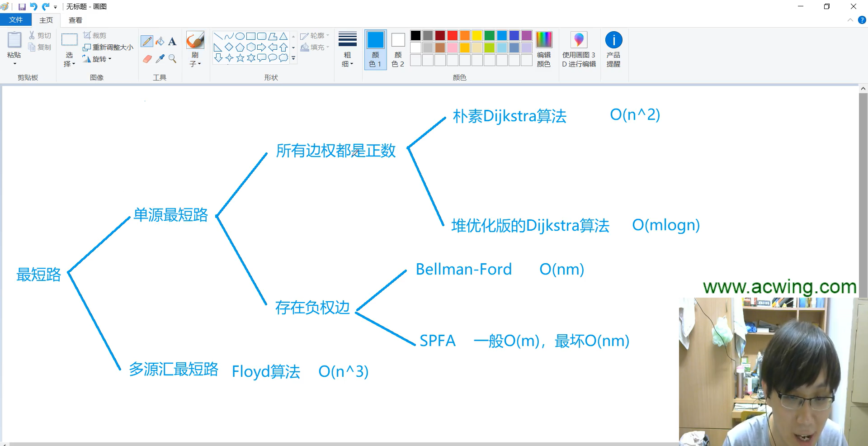
Task: Select the Text tool A icon
Action: click(172, 41)
